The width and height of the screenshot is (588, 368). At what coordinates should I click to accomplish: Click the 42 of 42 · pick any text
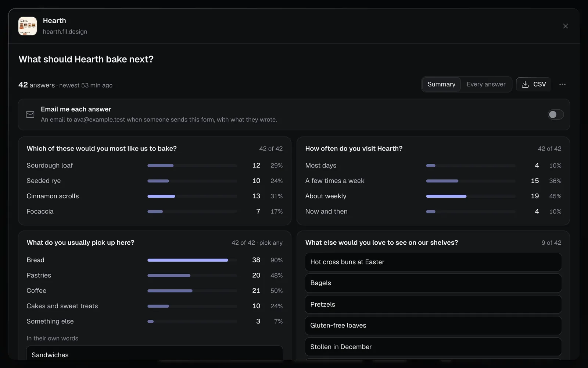pos(257,243)
